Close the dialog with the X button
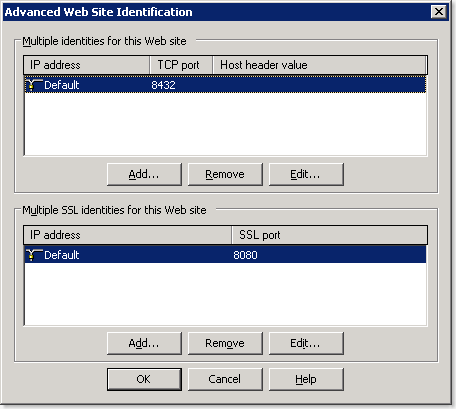Screen dimensions: 456x409 pos(439,12)
